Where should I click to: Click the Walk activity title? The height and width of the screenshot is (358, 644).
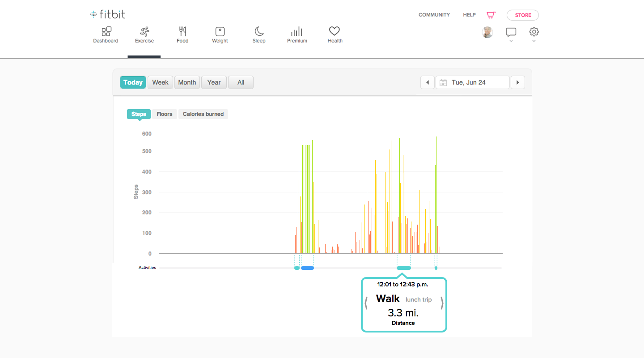coord(388,298)
